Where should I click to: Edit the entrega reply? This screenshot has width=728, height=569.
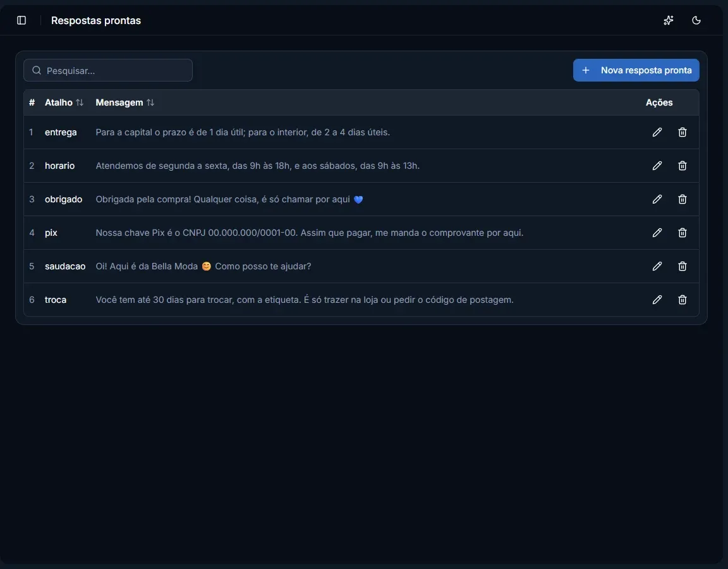tap(657, 132)
